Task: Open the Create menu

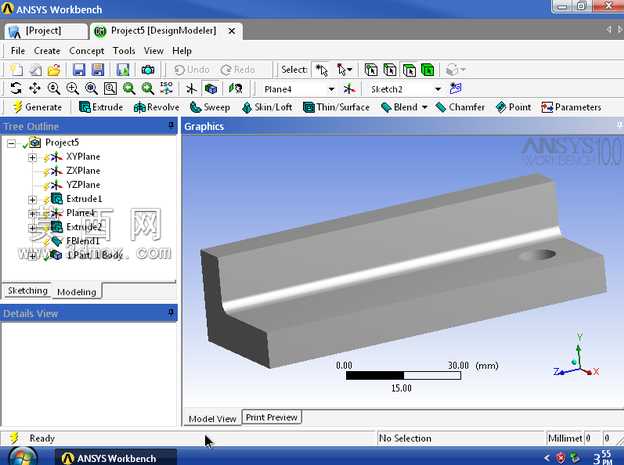Action: 47,51
